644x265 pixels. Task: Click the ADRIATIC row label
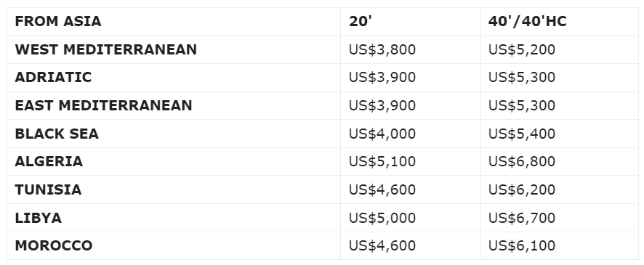53,77
